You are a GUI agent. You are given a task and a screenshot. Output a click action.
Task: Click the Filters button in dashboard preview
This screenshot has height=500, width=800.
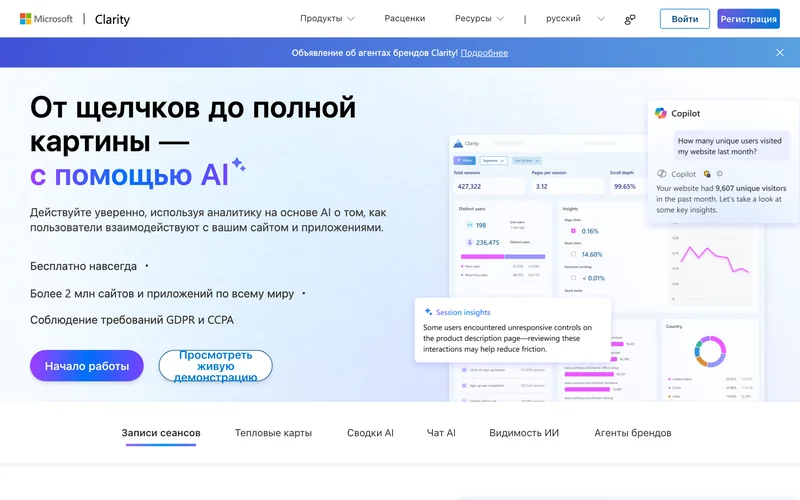click(464, 161)
